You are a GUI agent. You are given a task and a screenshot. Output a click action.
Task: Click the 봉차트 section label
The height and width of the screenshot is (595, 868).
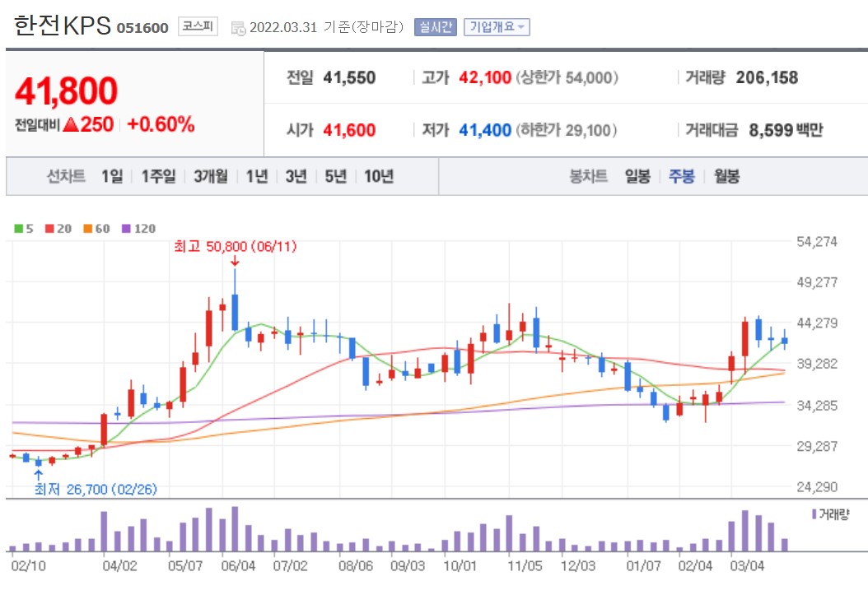589,176
